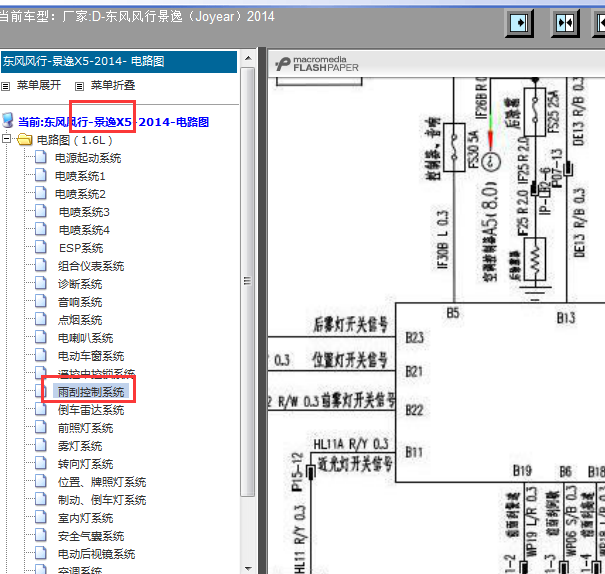Open 电动后视镜系统 diagram
The height and width of the screenshot is (574, 605).
coord(96,554)
